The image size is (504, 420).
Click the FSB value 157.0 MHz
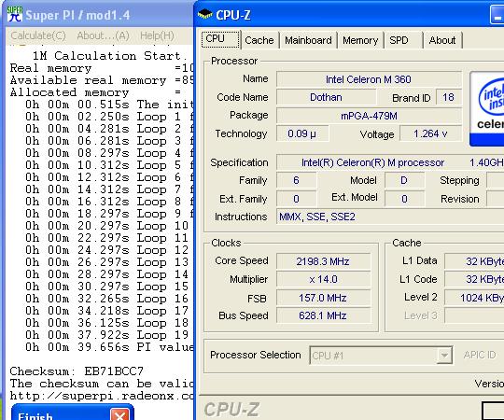[x=323, y=298]
